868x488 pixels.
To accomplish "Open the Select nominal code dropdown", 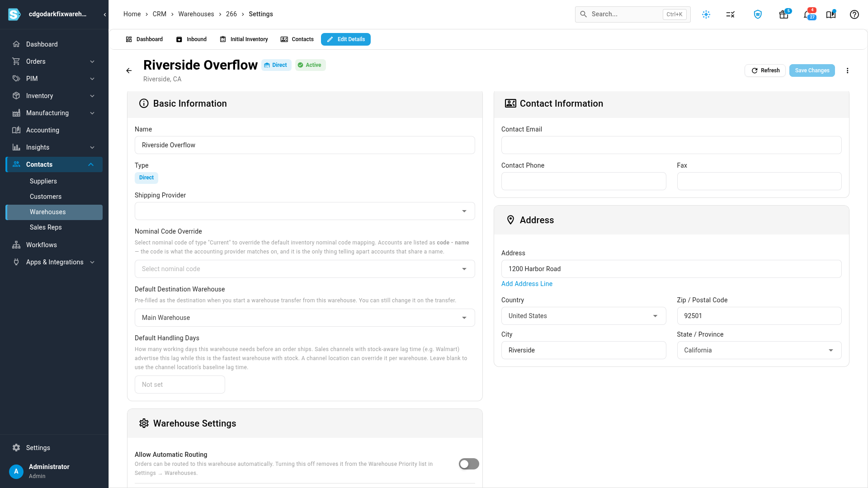I will 305,269.
